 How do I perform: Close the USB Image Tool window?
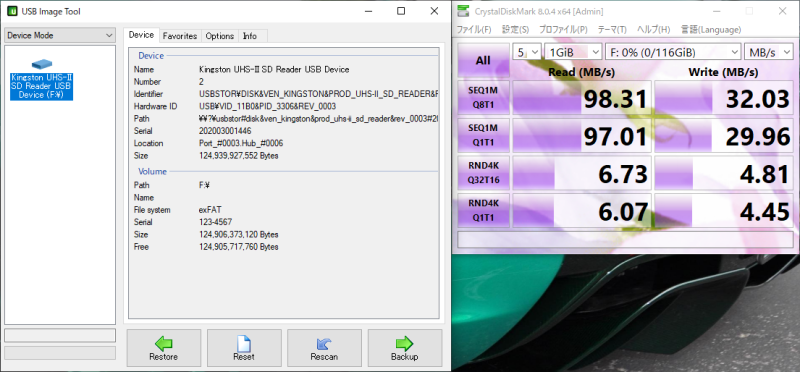pyautogui.click(x=434, y=11)
